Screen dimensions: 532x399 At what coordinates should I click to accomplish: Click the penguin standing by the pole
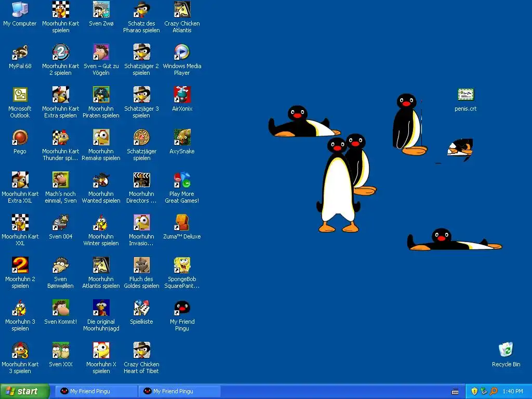407,125
